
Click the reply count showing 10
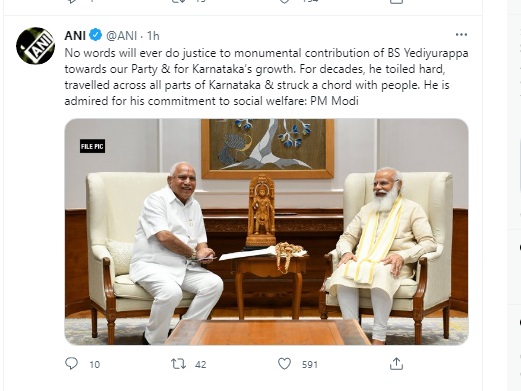pos(95,365)
